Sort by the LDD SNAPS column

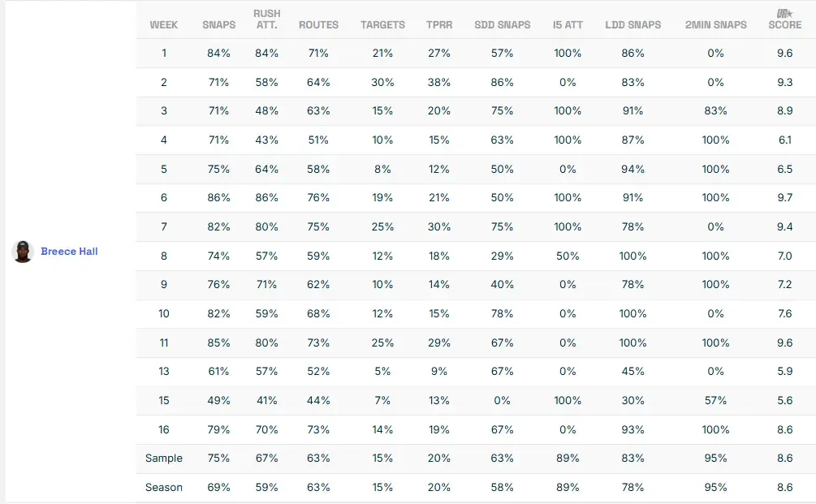[x=633, y=25]
